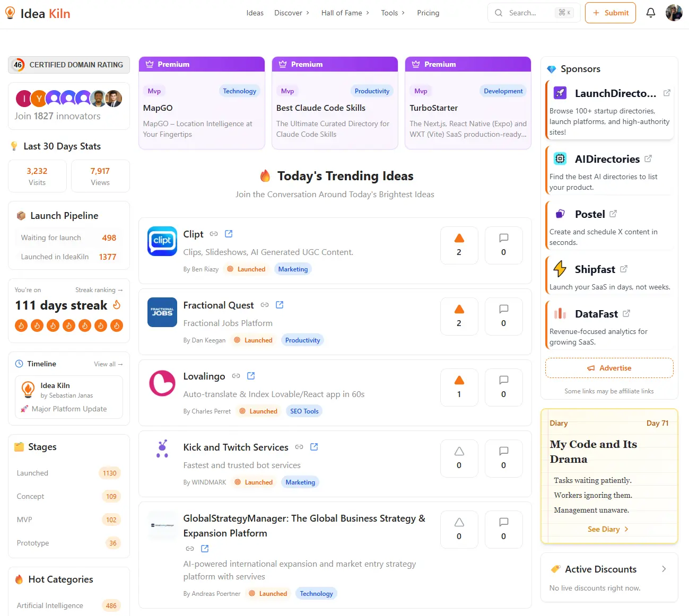The height and width of the screenshot is (616, 689).
Task: Open Clipt external link icon
Action: 229,234
